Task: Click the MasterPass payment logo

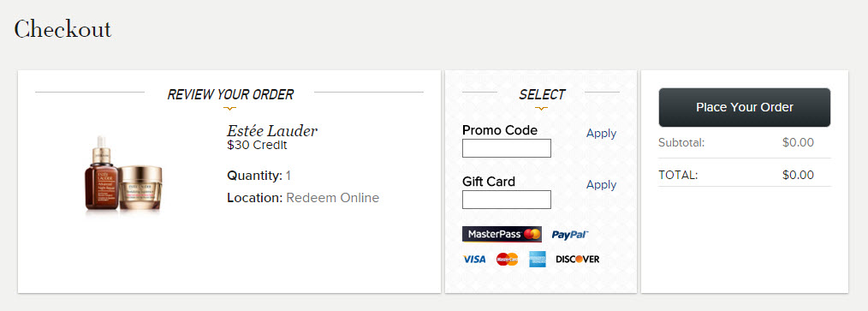Action: click(x=502, y=234)
